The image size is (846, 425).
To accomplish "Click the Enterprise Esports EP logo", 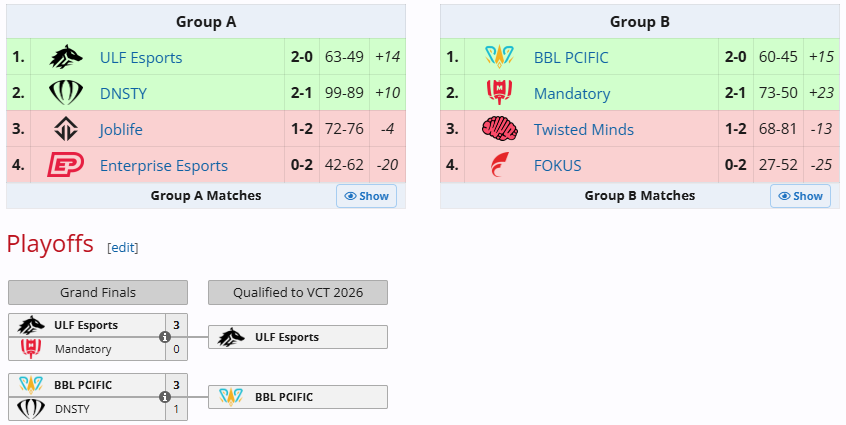I will 65,165.
